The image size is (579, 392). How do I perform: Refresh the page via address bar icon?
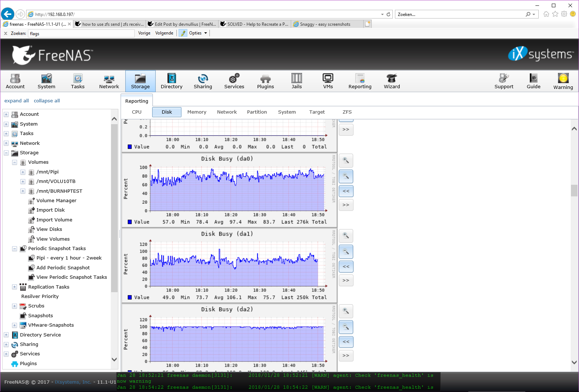pyautogui.click(x=388, y=14)
